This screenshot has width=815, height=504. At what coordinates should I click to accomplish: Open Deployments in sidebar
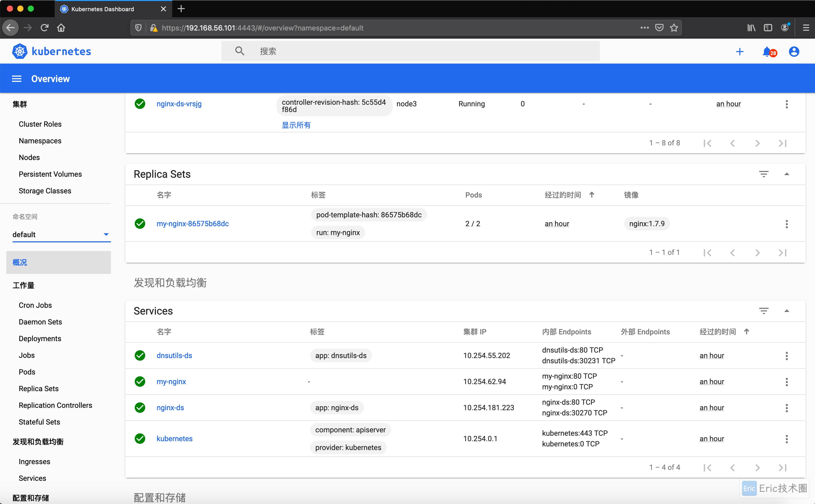click(40, 338)
